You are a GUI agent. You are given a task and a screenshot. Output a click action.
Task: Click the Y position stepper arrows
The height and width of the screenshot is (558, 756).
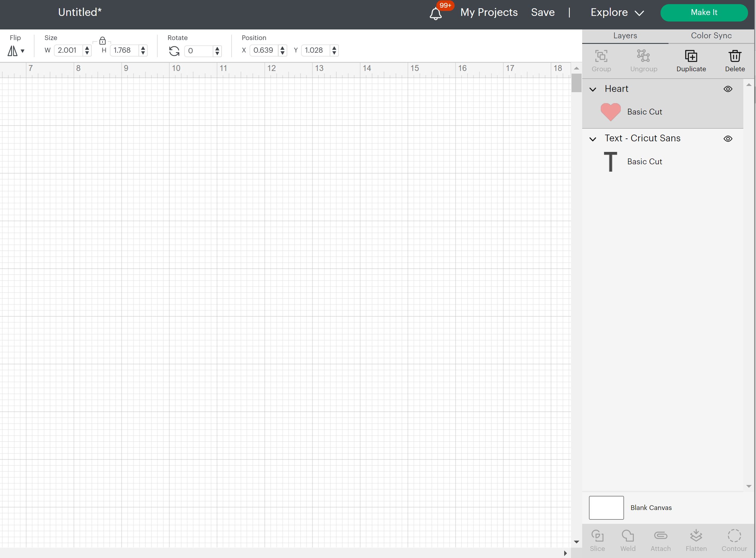click(x=334, y=50)
